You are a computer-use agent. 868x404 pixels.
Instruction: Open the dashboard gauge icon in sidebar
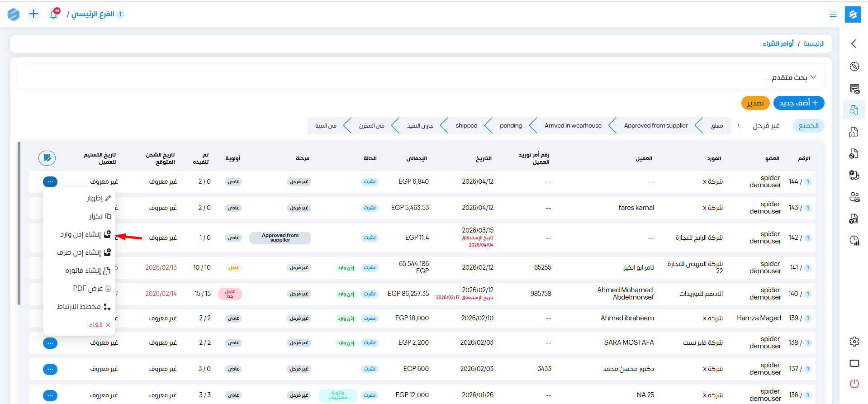[x=854, y=67]
